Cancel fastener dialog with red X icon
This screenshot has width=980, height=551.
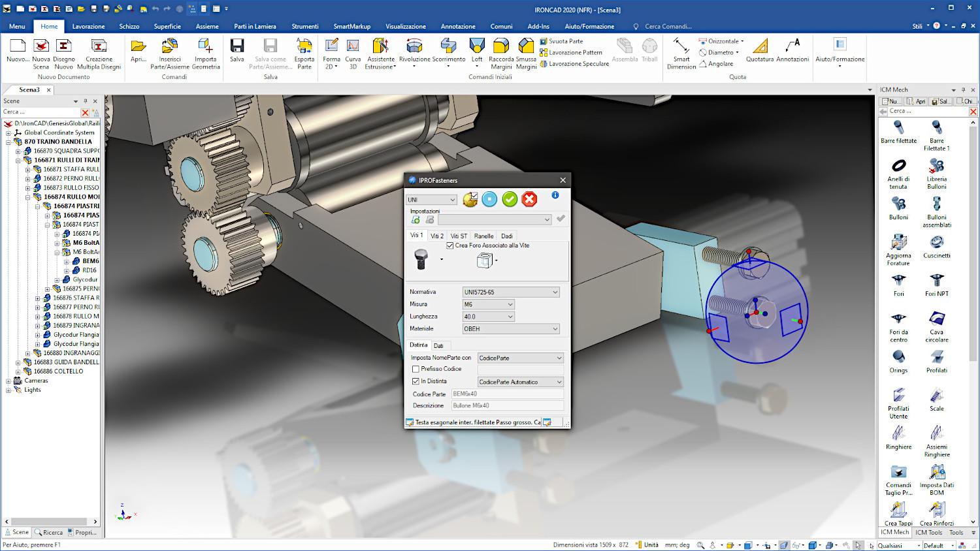pyautogui.click(x=530, y=199)
